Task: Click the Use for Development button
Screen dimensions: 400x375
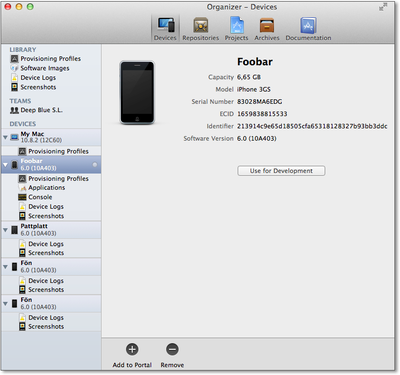Action: pyautogui.click(x=281, y=171)
